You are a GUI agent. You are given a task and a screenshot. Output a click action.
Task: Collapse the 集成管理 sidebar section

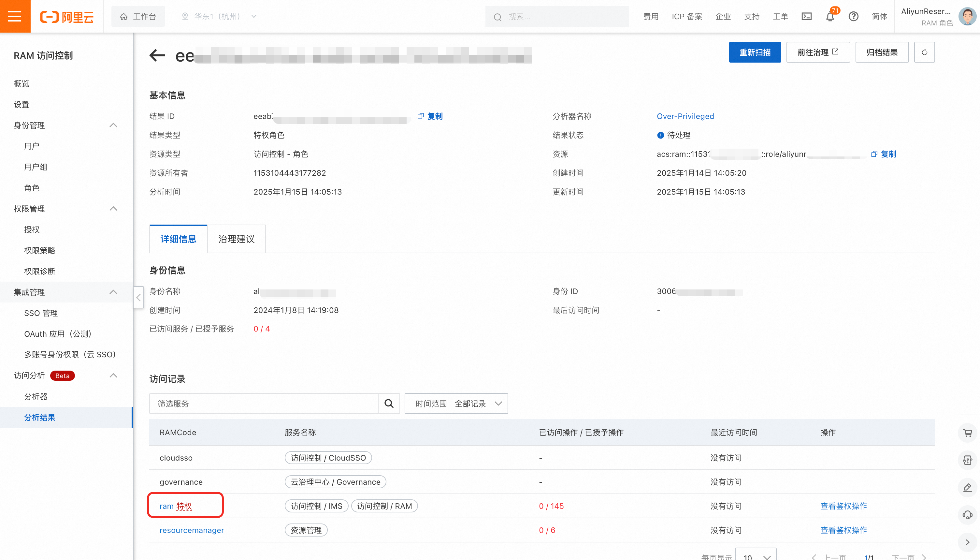click(x=113, y=292)
